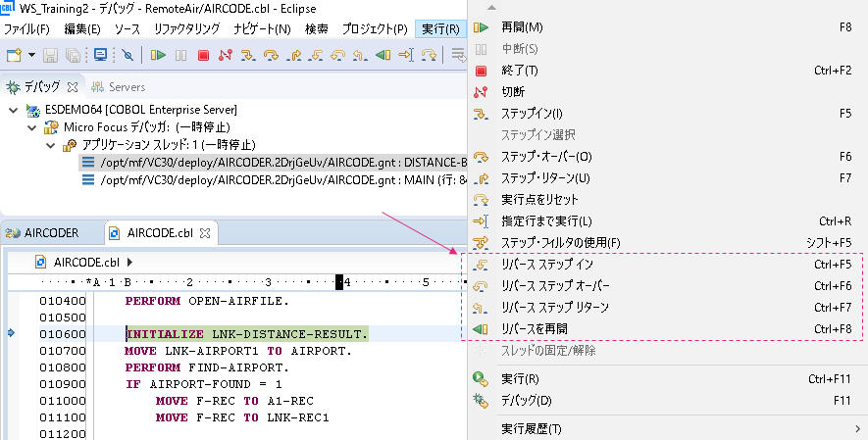Click the 実行(R) menu bar item
The height and width of the screenshot is (440, 868).
pos(440,28)
